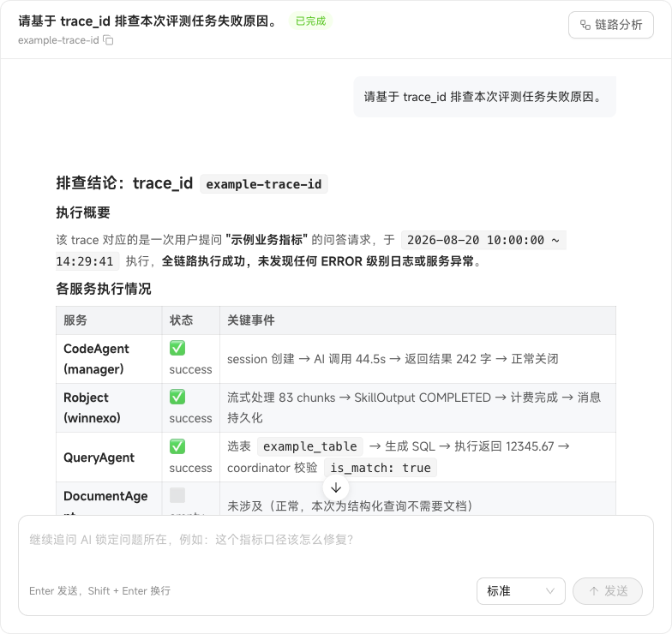
Task: Click the bold 全链路执行成功 sentence
Action: tap(317, 261)
